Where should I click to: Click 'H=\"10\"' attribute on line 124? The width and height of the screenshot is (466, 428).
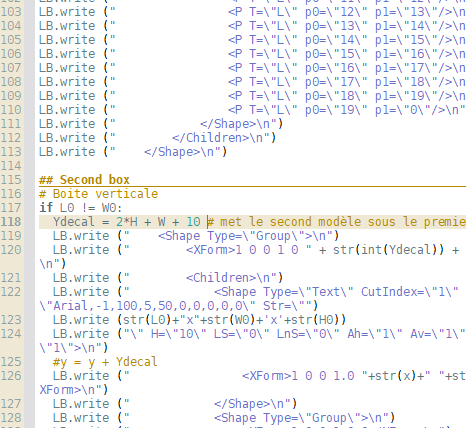(x=179, y=334)
